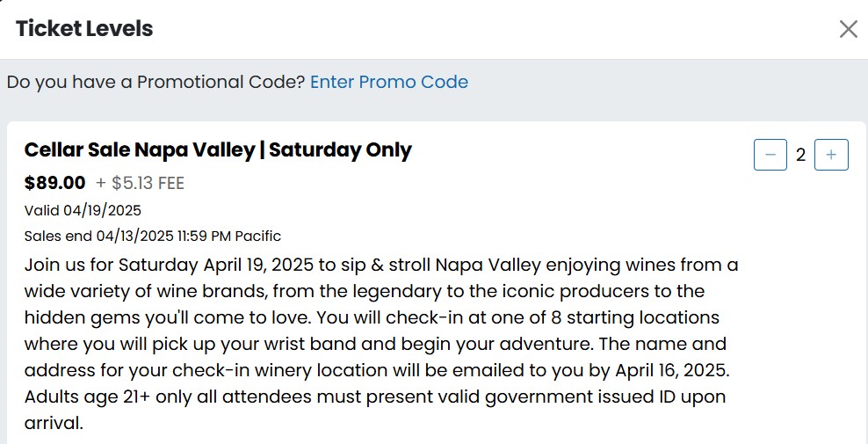Click the ticket quantity value 2
The image size is (868, 444).
800,156
